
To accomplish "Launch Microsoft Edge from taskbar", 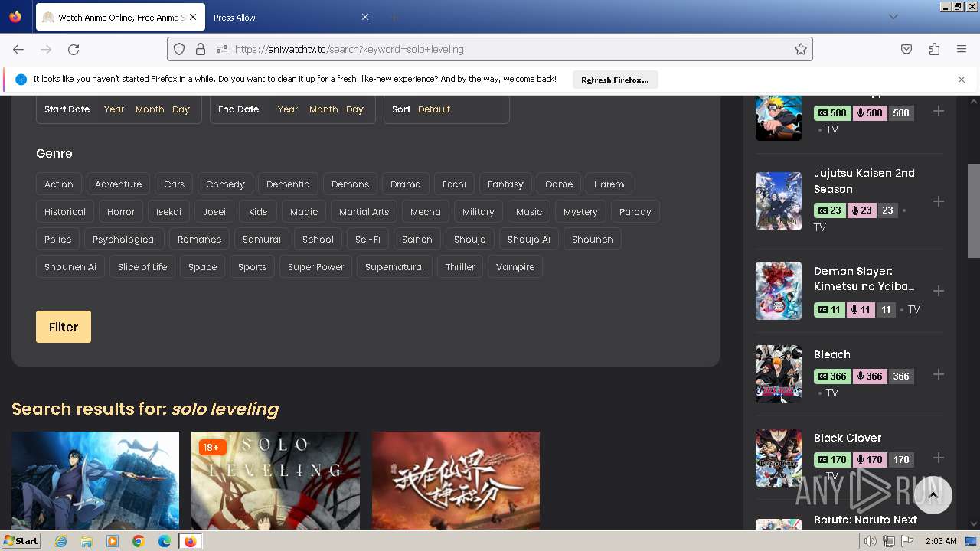I will [165, 541].
